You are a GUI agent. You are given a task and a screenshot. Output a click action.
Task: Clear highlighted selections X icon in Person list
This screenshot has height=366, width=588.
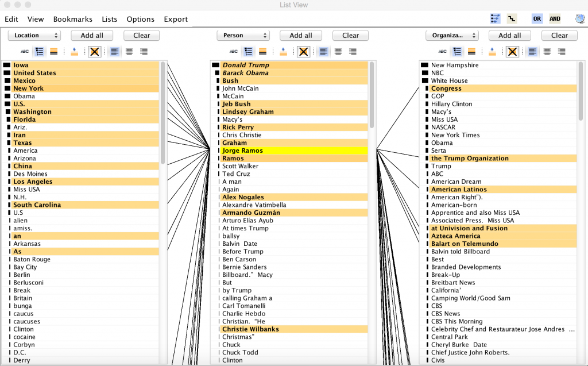303,52
